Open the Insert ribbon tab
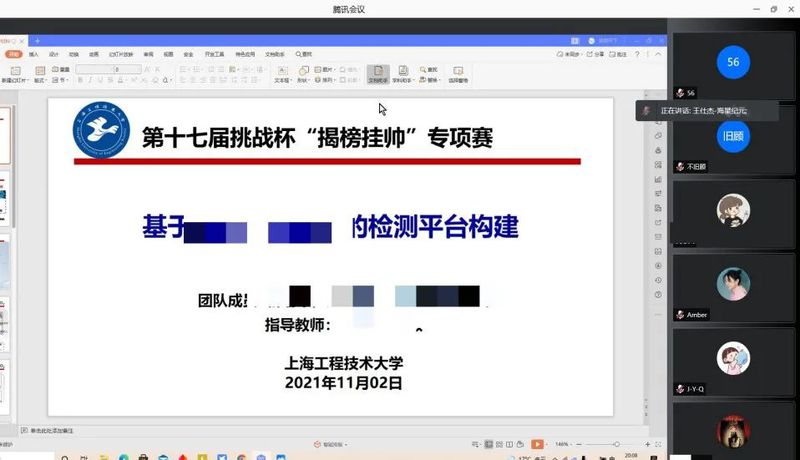 34,54
